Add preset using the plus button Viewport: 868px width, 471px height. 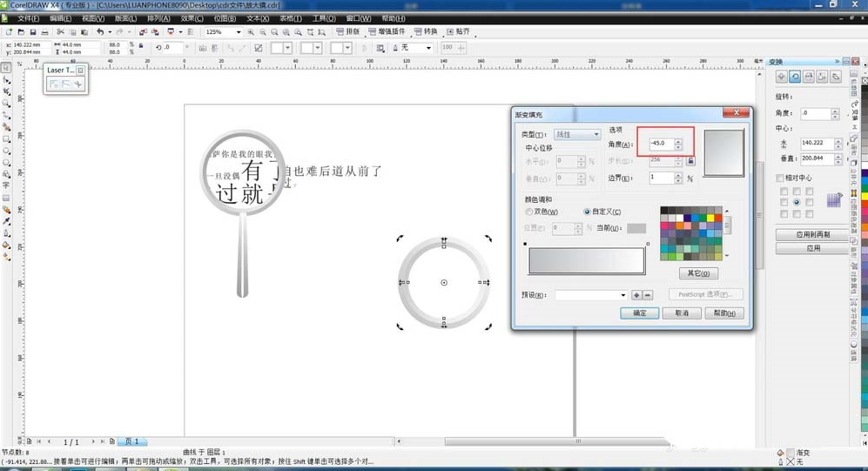click(x=636, y=295)
